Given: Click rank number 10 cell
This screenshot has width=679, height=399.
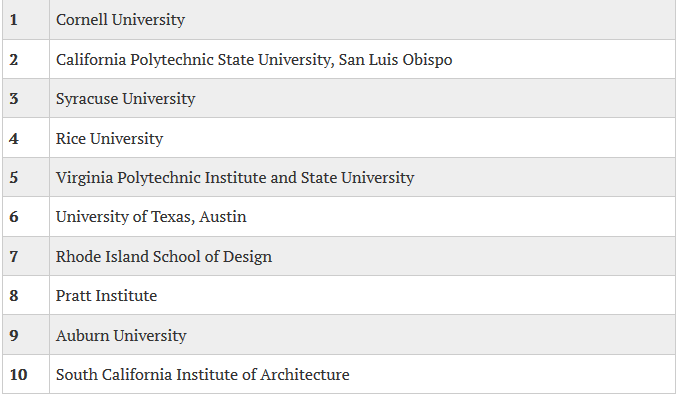Looking at the screenshot, I should pyautogui.click(x=26, y=374).
